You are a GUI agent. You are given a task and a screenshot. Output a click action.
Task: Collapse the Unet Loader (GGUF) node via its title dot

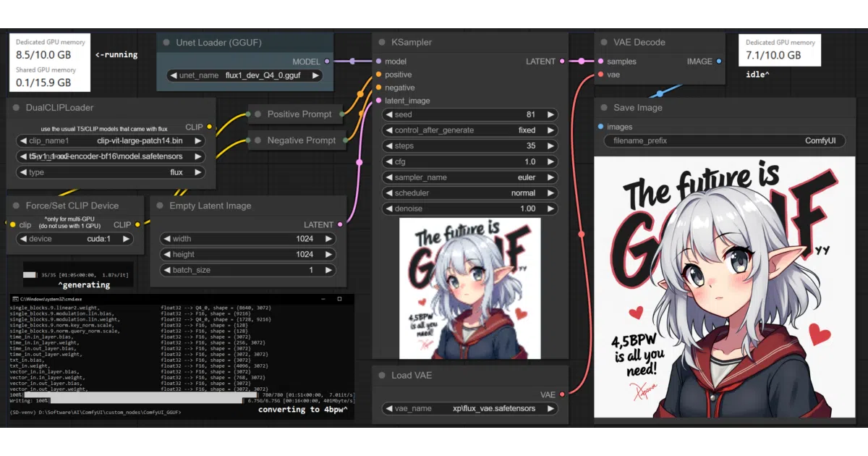(x=167, y=43)
